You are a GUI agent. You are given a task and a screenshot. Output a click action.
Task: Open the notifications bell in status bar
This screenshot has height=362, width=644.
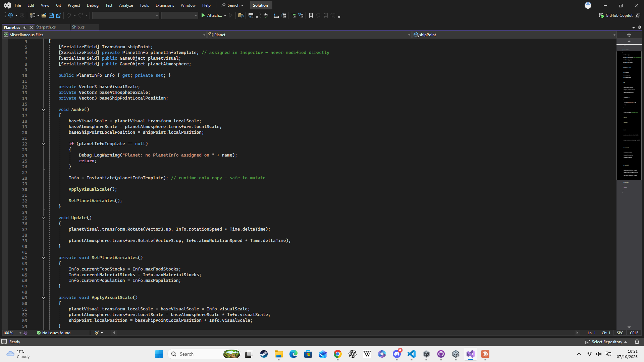637,342
